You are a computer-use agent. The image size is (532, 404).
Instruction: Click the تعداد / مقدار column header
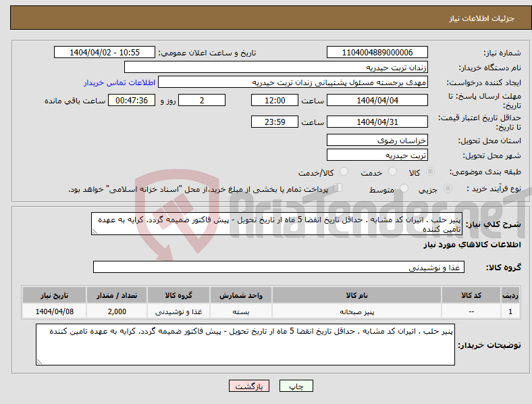(117, 295)
